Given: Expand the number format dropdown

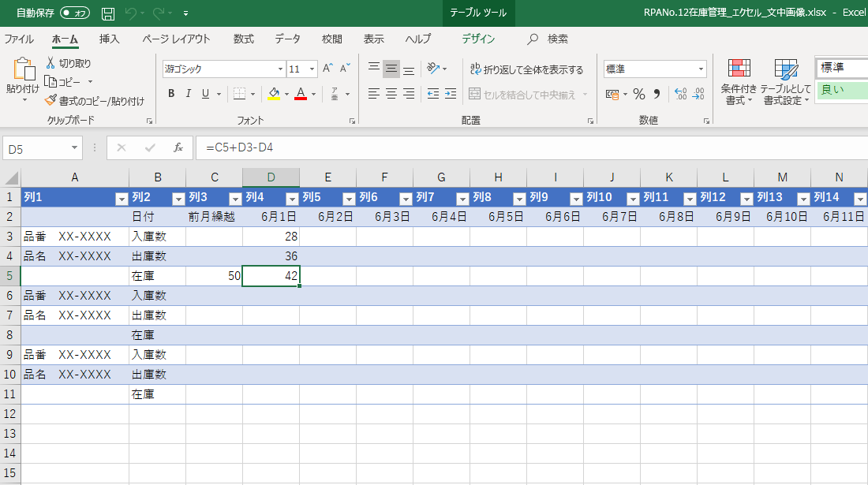Looking at the screenshot, I should tap(701, 69).
